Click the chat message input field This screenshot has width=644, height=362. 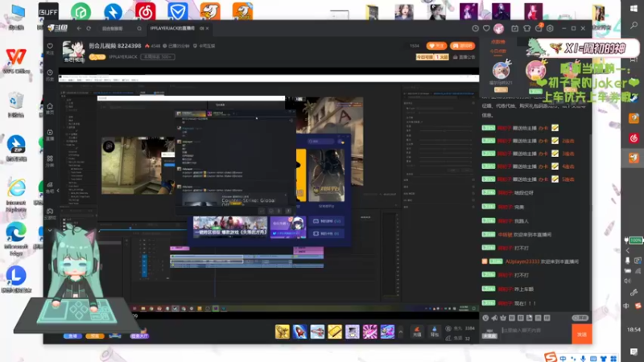(x=534, y=331)
